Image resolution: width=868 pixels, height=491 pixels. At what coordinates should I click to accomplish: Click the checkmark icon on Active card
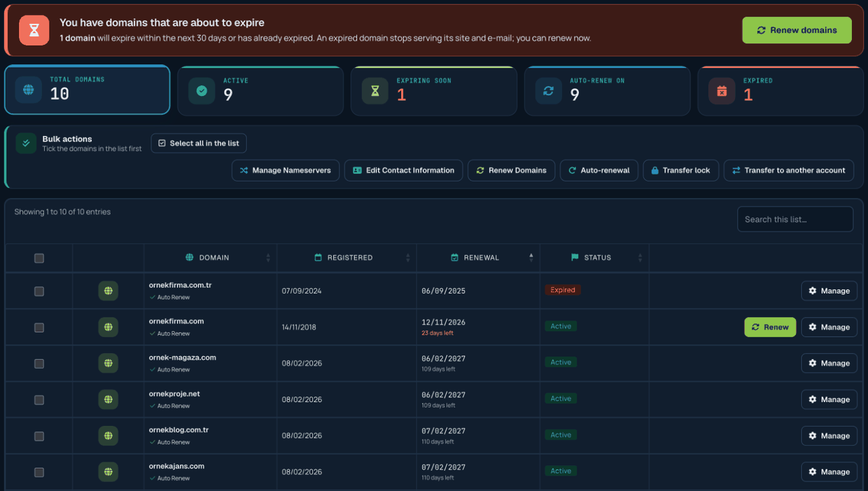202,91
